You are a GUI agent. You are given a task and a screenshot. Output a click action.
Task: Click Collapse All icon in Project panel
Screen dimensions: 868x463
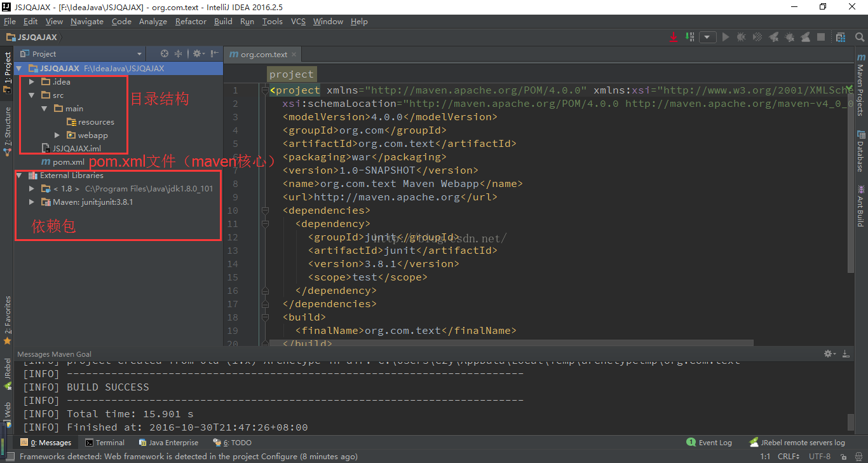pos(179,54)
